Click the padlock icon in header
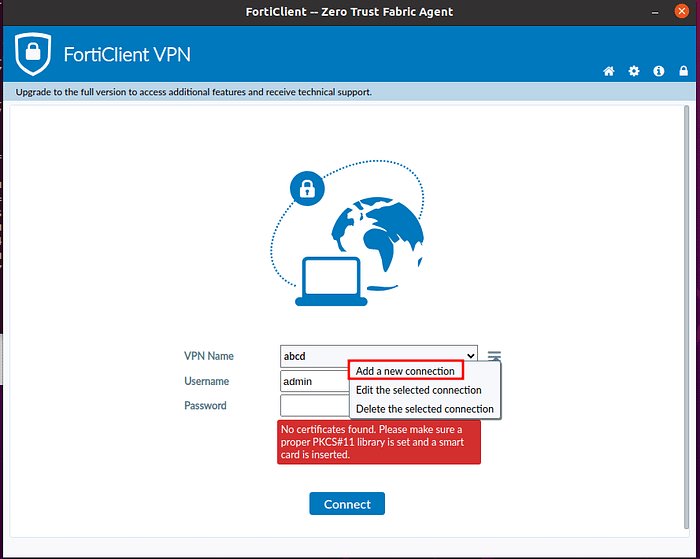Image resolution: width=700 pixels, height=559 pixels. click(x=683, y=71)
